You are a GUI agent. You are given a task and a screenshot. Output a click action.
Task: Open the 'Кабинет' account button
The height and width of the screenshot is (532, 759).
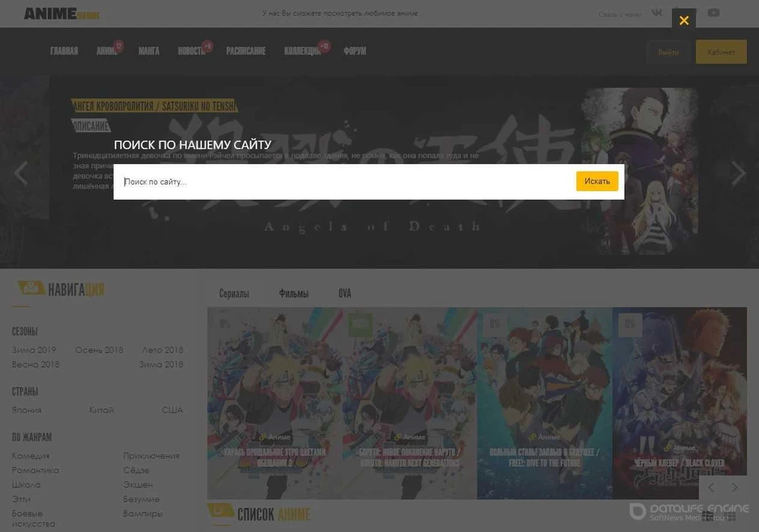click(721, 52)
